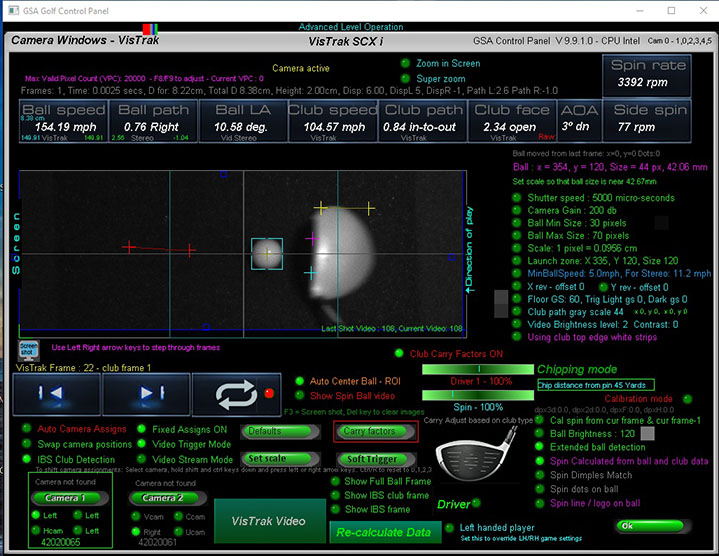Select the Camera 1 button

tap(69, 498)
